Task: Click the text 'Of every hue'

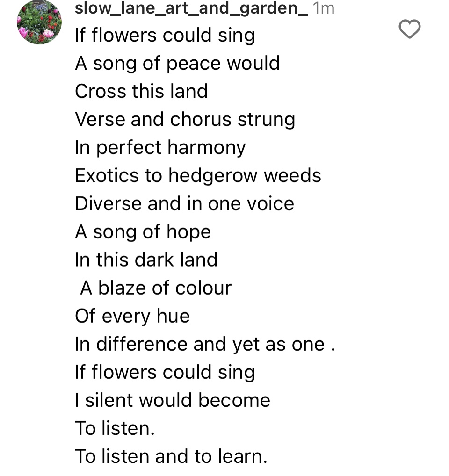Action: point(132,316)
